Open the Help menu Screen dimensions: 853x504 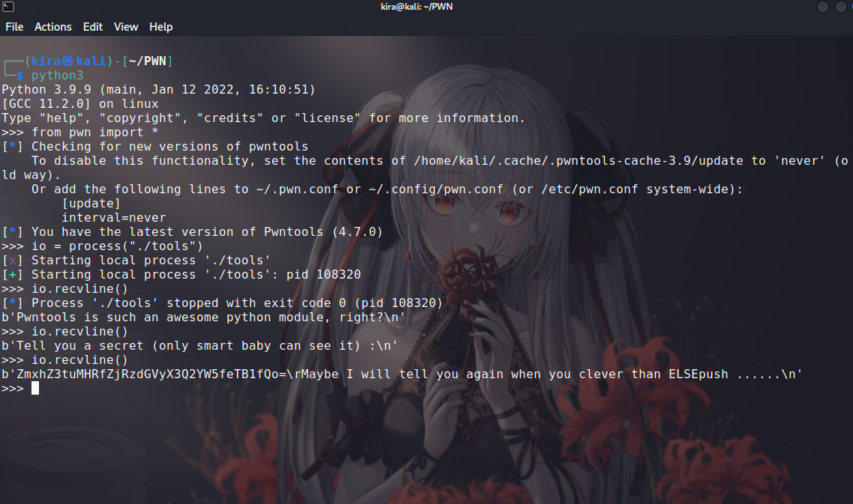pyautogui.click(x=161, y=27)
